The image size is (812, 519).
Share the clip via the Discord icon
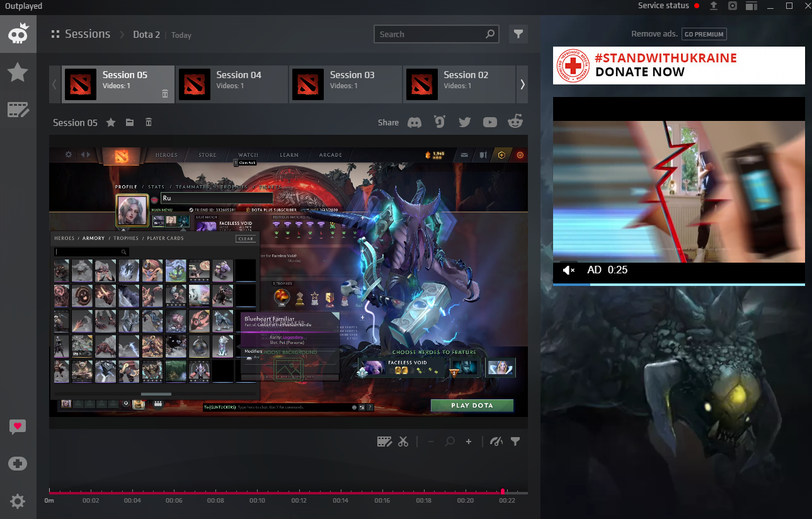coord(414,122)
